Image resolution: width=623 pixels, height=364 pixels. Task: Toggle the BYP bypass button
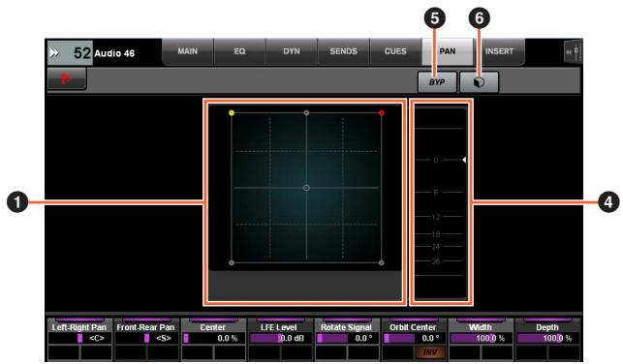click(x=437, y=81)
